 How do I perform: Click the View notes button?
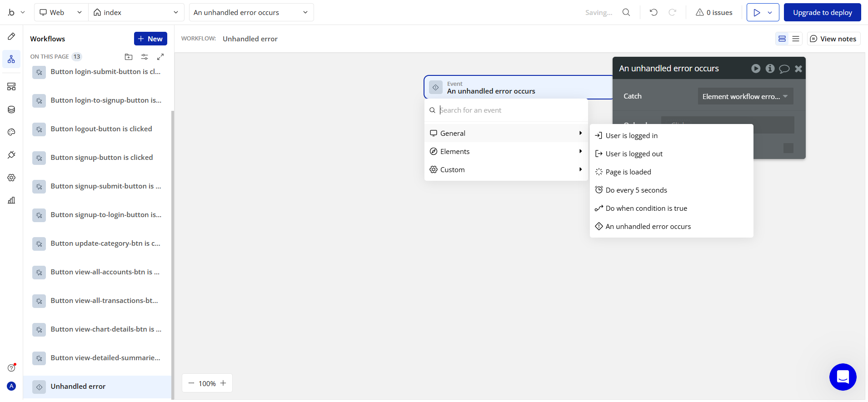coord(833,39)
